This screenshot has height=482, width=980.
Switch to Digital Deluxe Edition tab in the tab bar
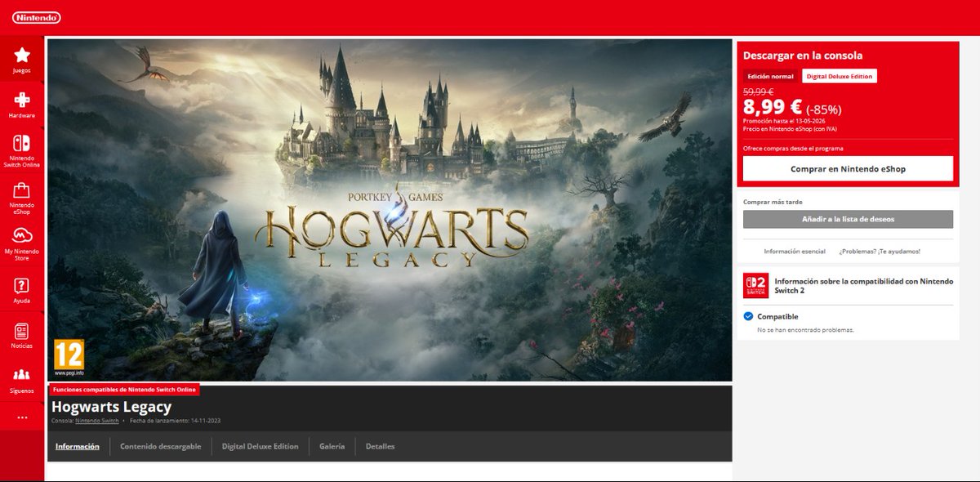(260, 447)
